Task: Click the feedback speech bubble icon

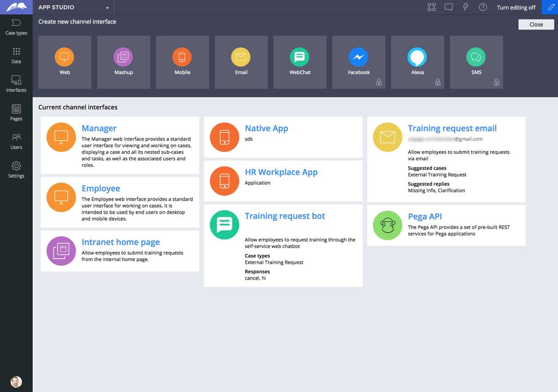Action: [448, 7]
